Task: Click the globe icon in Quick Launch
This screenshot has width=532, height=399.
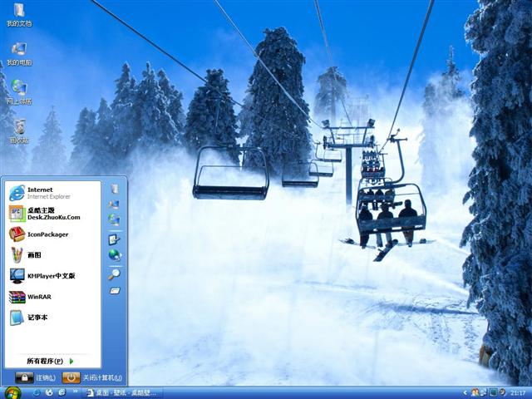Action: click(49, 392)
